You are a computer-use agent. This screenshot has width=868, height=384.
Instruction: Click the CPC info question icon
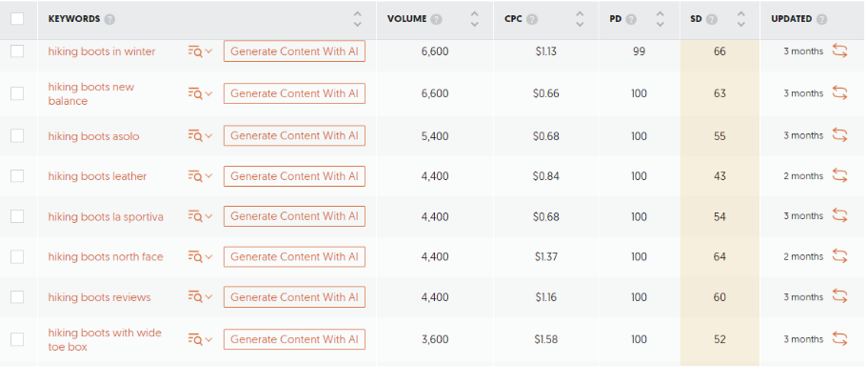531,19
